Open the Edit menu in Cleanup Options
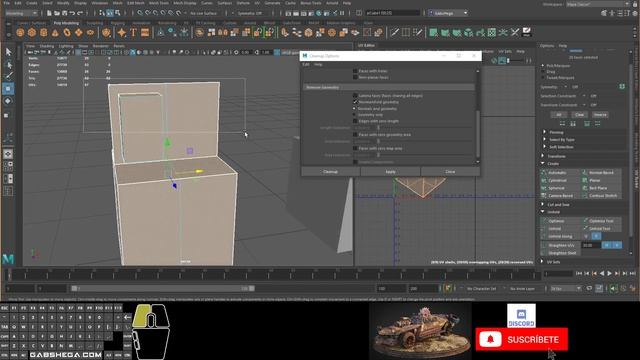The height and width of the screenshot is (360, 640). (306, 64)
